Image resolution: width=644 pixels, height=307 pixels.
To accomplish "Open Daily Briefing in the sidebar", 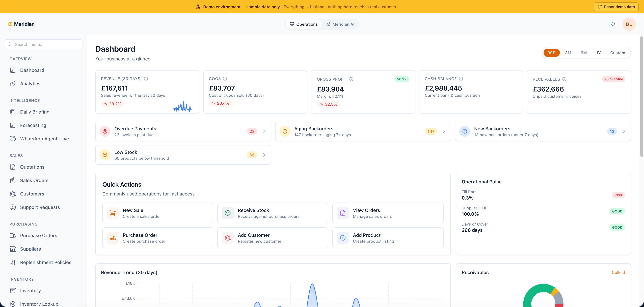I will 43,112.
